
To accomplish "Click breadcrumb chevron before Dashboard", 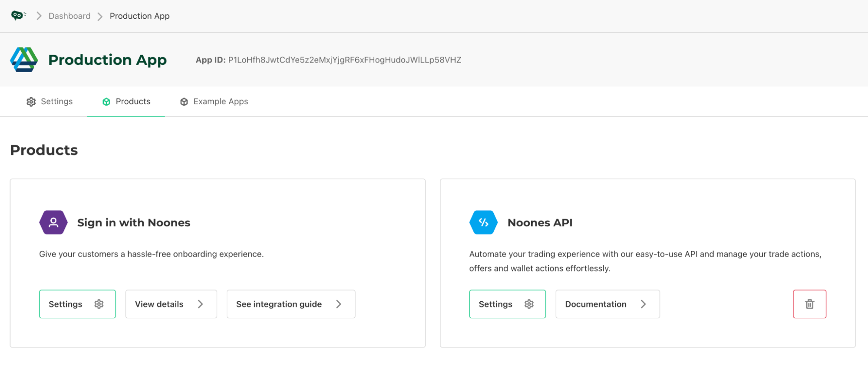I will [x=39, y=16].
